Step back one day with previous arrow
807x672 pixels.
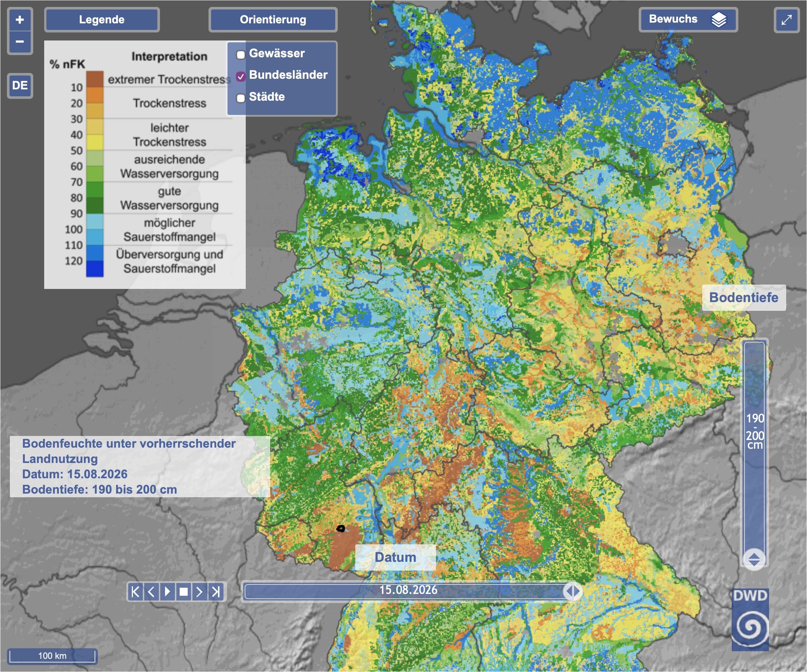tap(152, 592)
